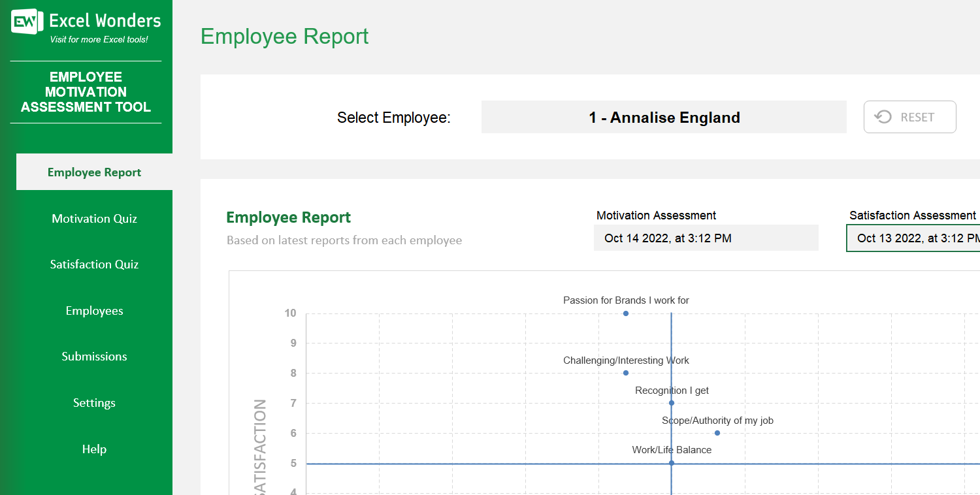This screenshot has height=495, width=980.
Task: Click the 'Recognition I get' data point
Action: [x=671, y=403]
